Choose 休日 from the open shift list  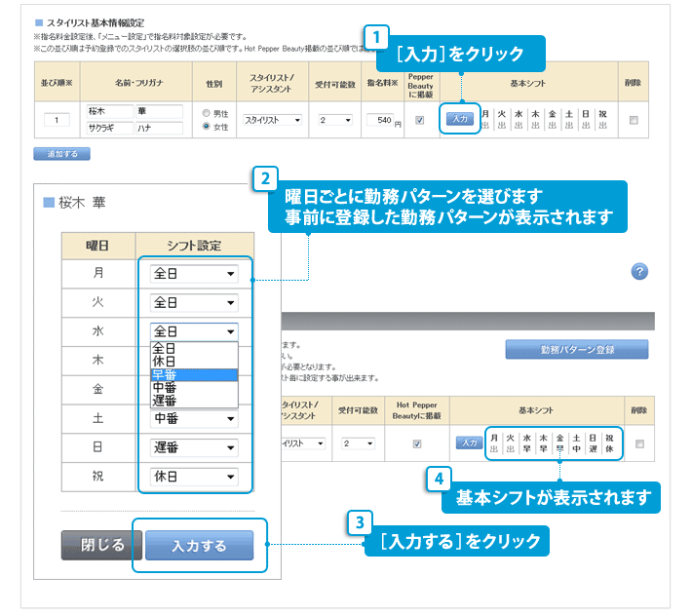pyautogui.click(x=193, y=361)
